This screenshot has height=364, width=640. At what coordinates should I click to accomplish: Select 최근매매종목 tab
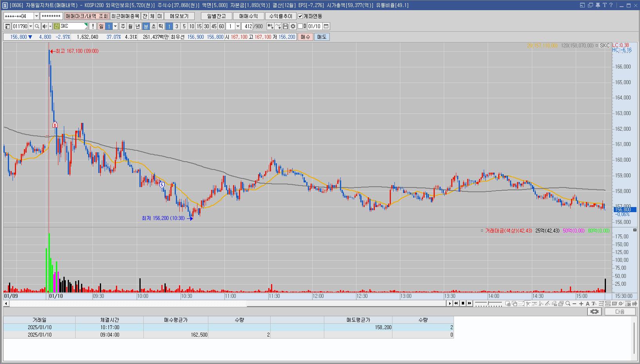coord(125,16)
